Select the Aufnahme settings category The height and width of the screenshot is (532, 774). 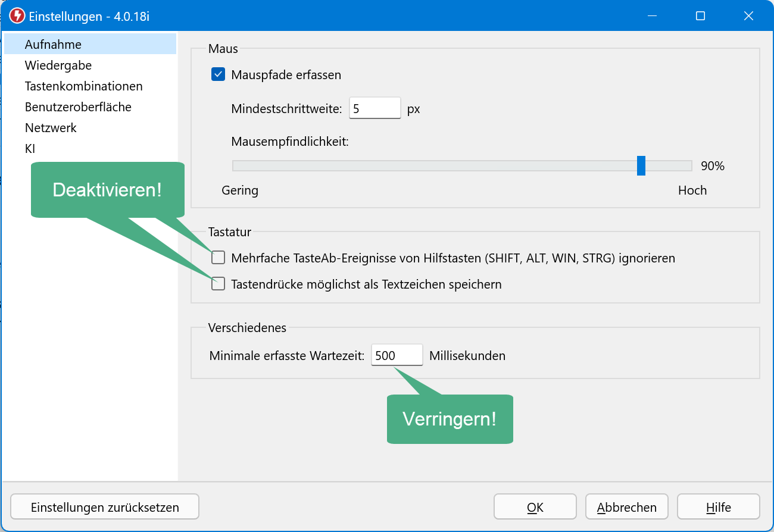pos(53,45)
